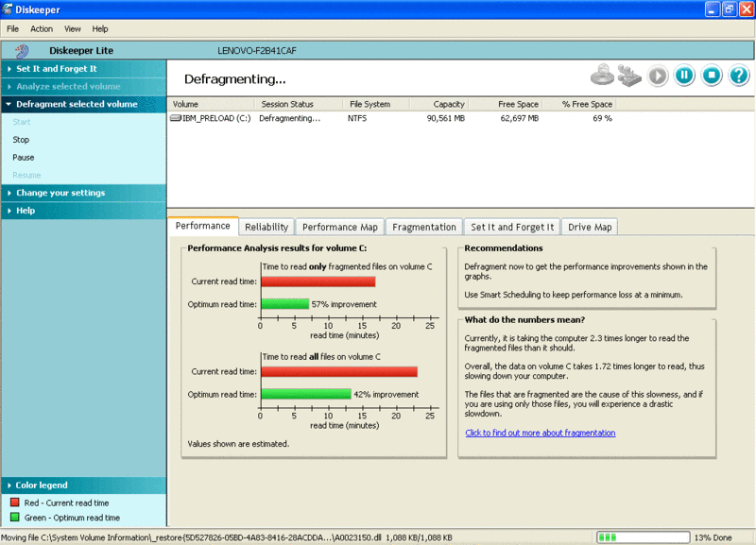Expand the Analyze selected volume section
The image size is (756, 545).
point(84,87)
